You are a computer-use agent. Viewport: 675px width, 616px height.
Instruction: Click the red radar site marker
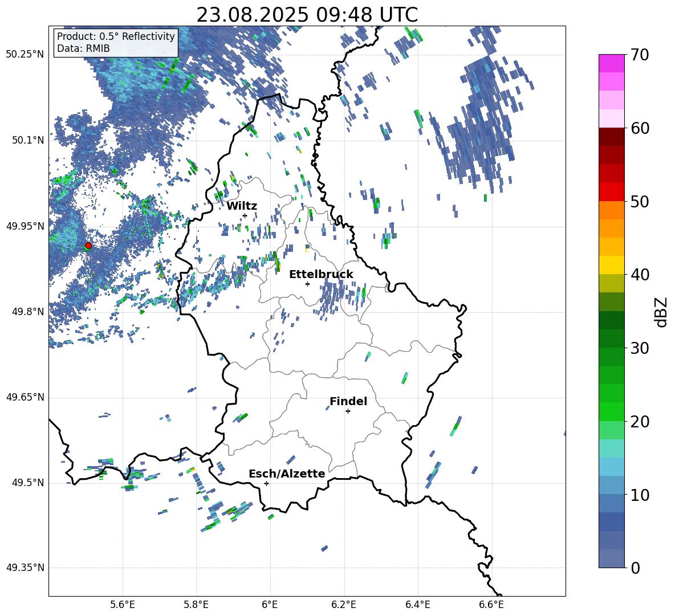(x=88, y=245)
